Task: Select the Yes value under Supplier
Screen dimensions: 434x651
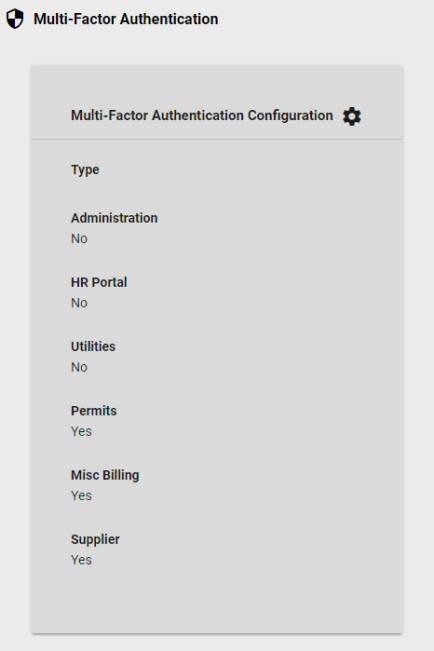Action: (81, 560)
